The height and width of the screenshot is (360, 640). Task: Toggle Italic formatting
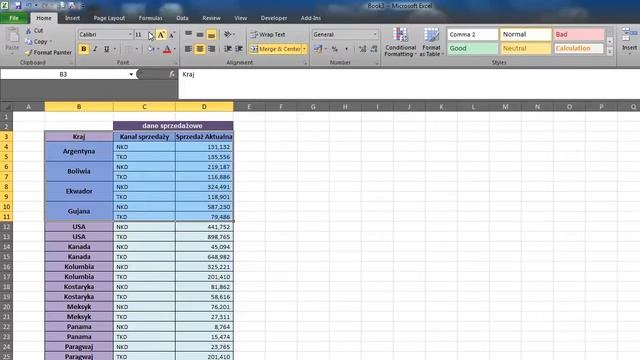(x=95, y=49)
